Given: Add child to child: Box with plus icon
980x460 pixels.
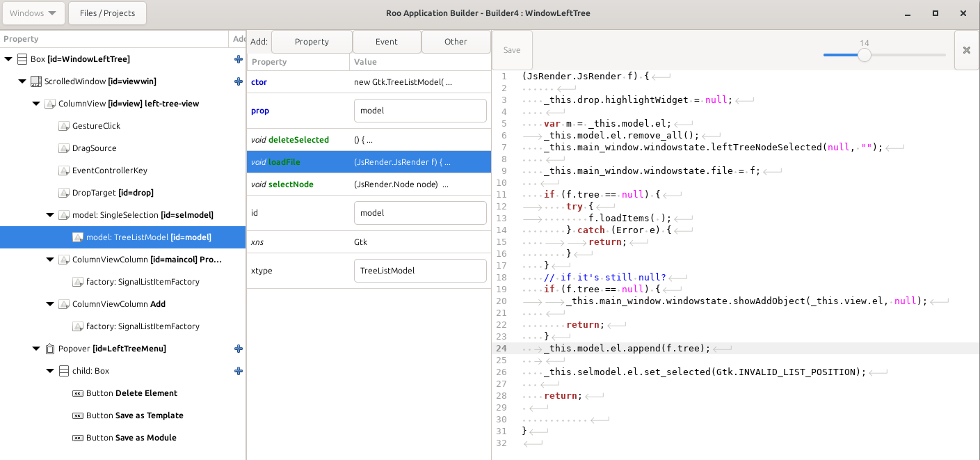Looking at the screenshot, I should coord(239,371).
